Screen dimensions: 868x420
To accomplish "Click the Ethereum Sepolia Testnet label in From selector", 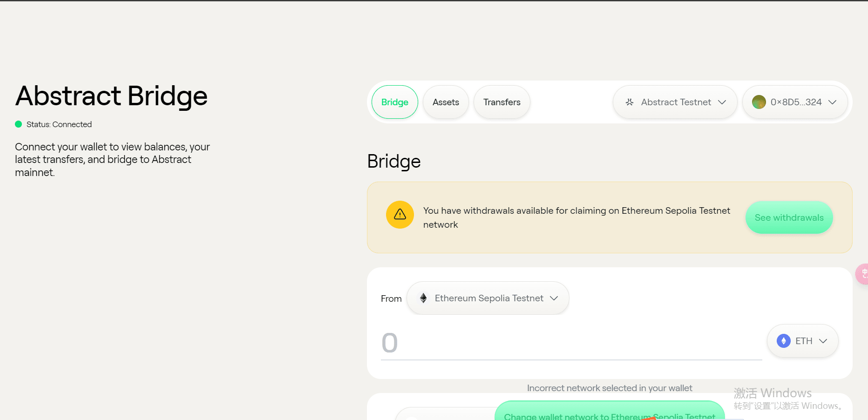I will click(x=489, y=298).
